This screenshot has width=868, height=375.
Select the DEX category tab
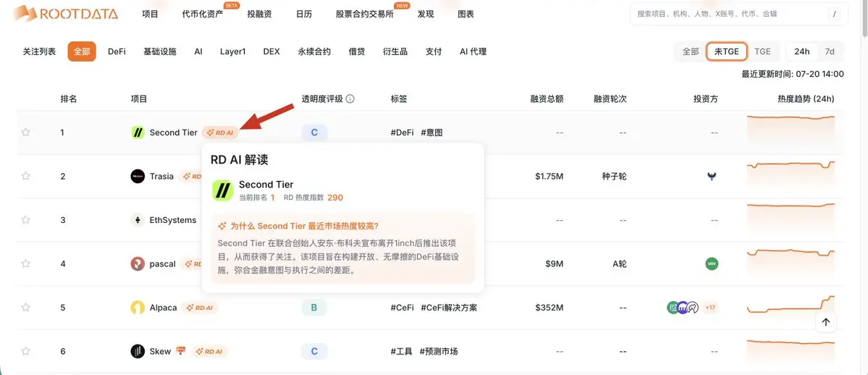point(271,51)
